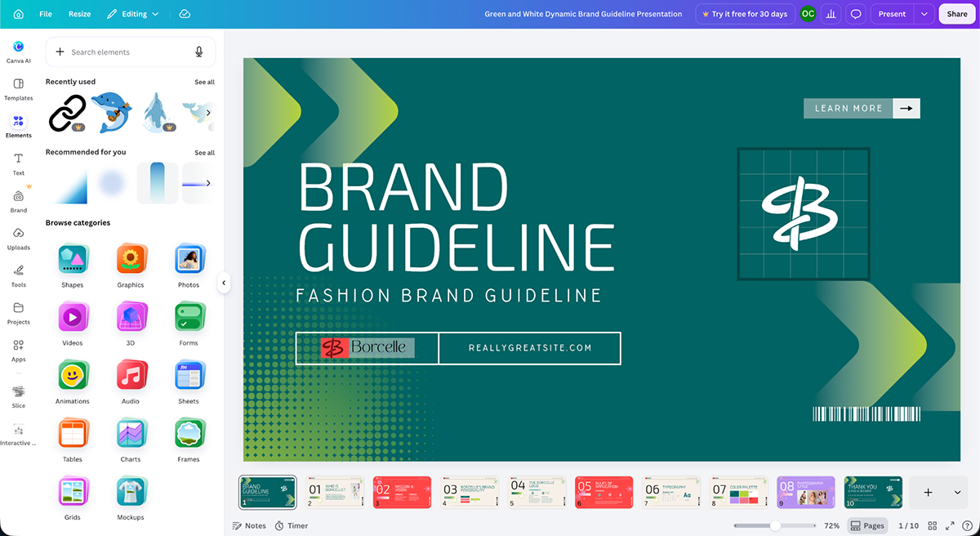This screenshot has height=536, width=980.
Task: Select slide 2 thumbnail Who is Borcelle
Action: click(x=335, y=493)
